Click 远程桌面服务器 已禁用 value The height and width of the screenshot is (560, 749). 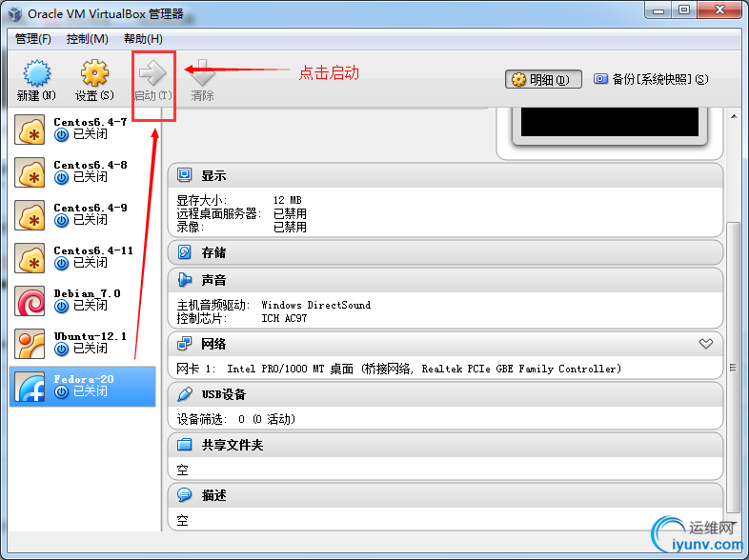click(290, 213)
